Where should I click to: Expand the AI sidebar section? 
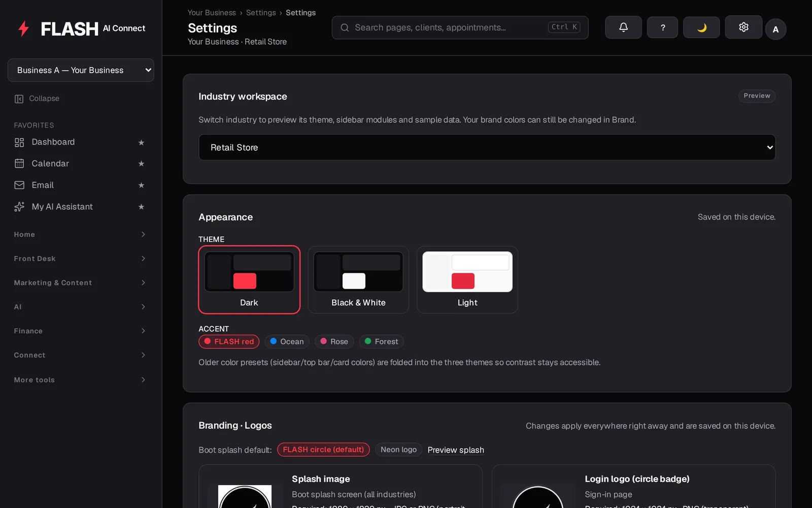point(80,307)
